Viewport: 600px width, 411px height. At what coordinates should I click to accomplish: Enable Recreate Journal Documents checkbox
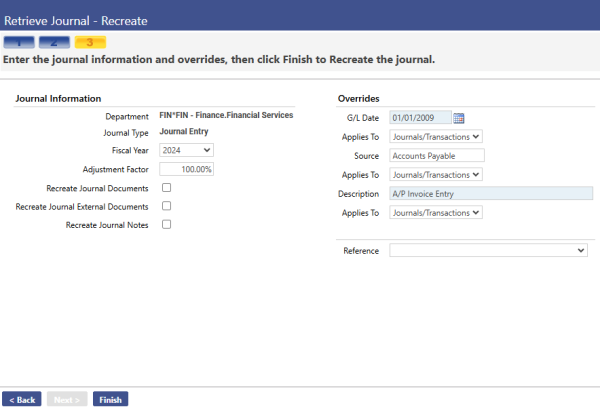pos(166,188)
